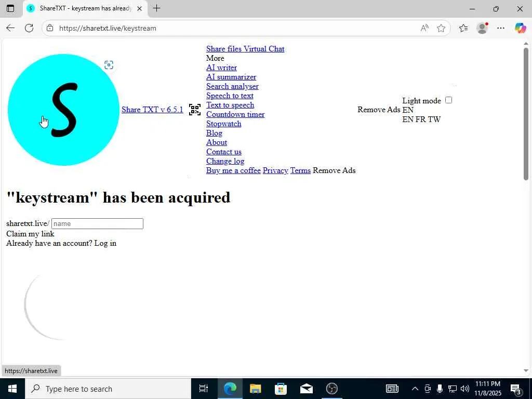Open Contact us link
532x399 pixels.
tap(224, 152)
